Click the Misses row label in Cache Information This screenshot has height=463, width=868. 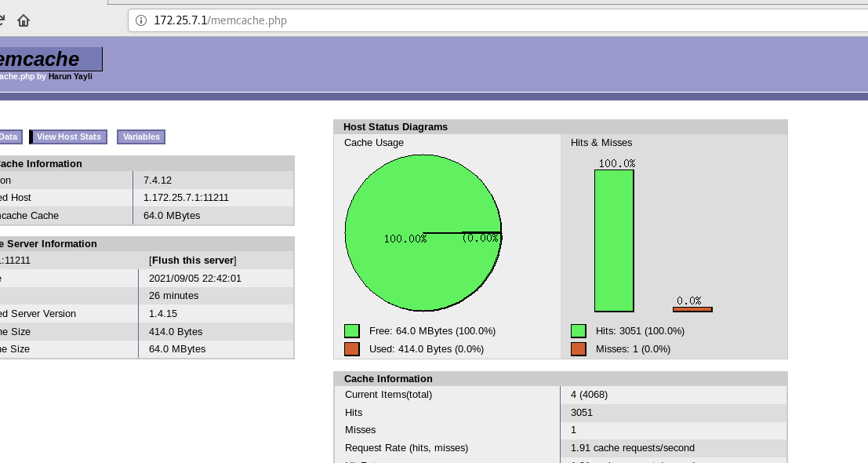(361, 430)
